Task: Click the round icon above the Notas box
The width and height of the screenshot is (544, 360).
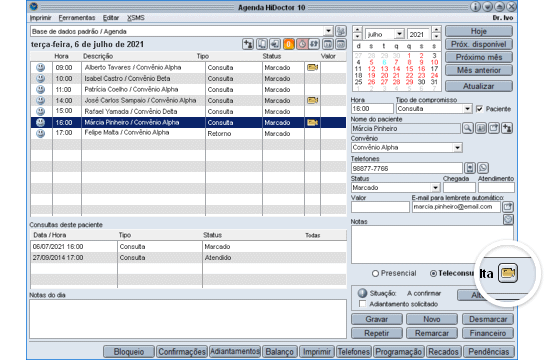Action: [x=508, y=220]
